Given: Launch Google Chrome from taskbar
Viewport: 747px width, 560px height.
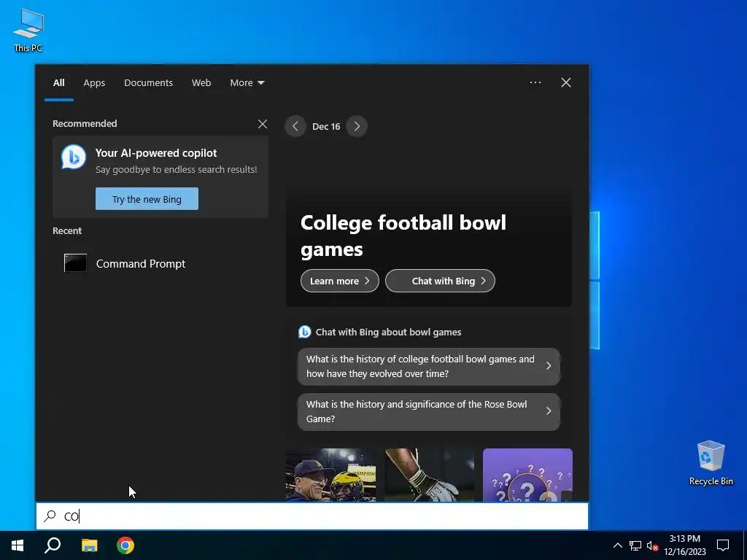Looking at the screenshot, I should (x=125, y=545).
